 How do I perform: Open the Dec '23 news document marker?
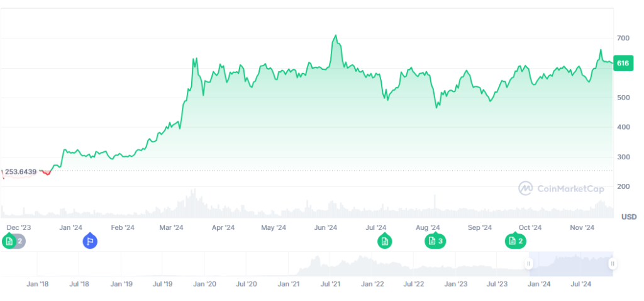[9, 241]
